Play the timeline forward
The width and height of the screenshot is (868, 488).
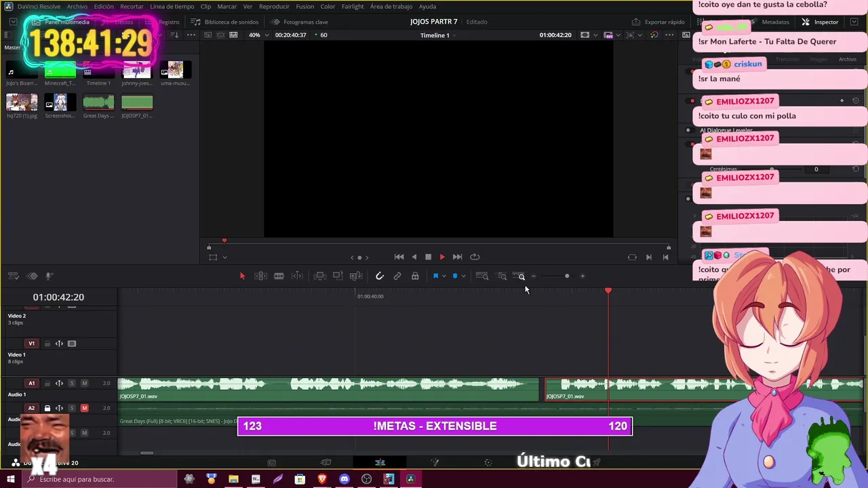pos(442,257)
